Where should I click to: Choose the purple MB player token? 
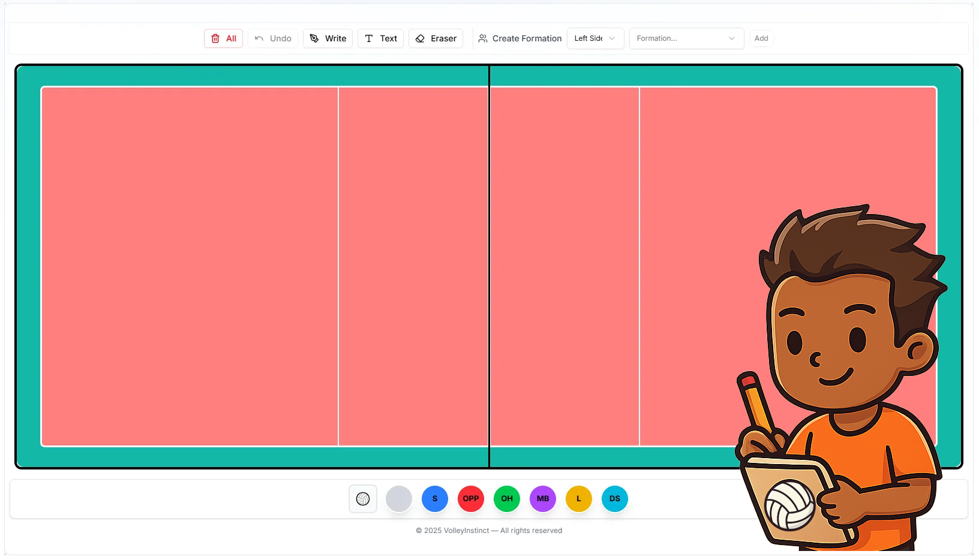[x=543, y=499]
